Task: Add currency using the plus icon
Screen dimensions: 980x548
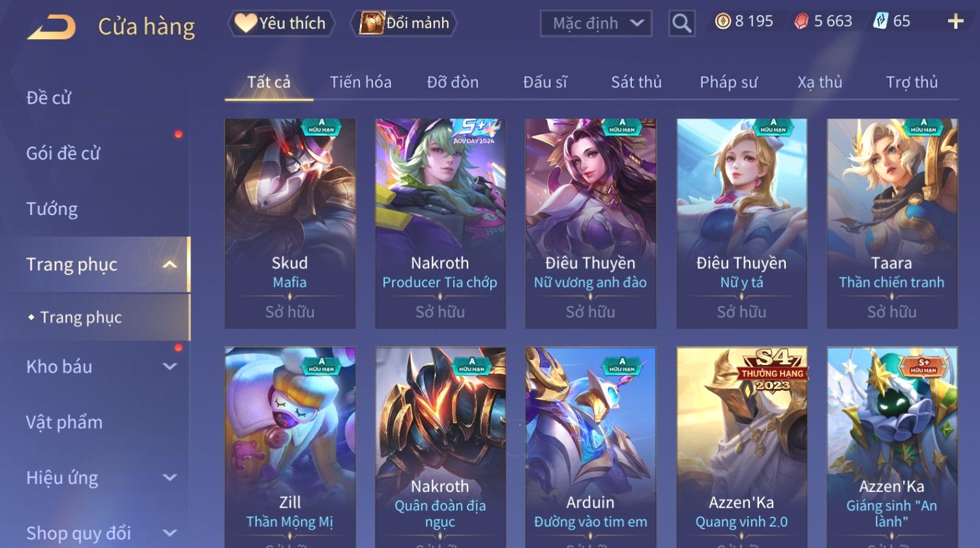Action: click(x=955, y=22)
